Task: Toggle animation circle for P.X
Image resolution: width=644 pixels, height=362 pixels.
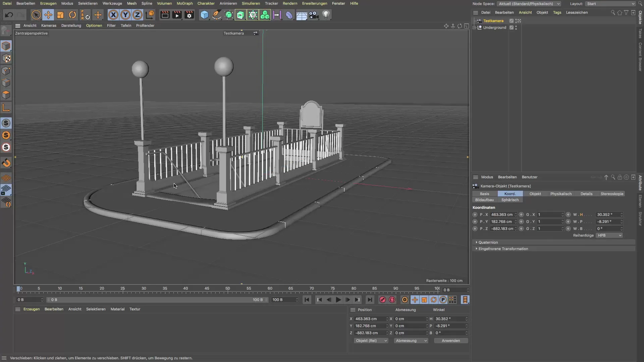Action: tap(475, 215)
